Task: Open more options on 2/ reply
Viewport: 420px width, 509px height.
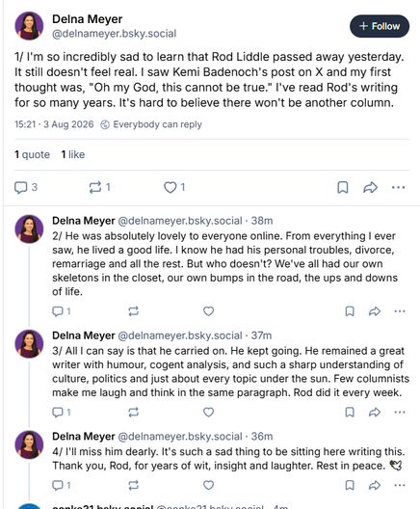Action: tap(400, 311)
